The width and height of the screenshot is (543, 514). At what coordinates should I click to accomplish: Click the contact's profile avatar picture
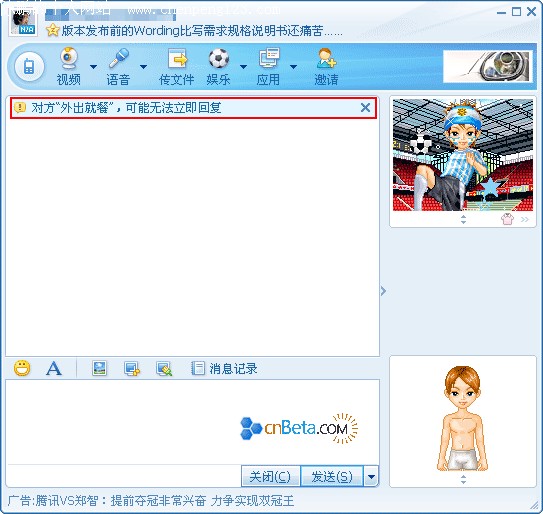pos(23,23)
